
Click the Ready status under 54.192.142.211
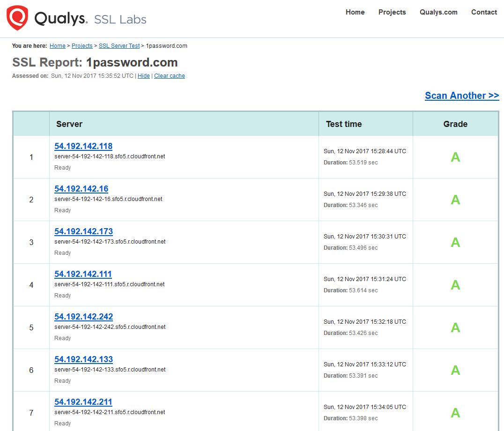[63, 424]
